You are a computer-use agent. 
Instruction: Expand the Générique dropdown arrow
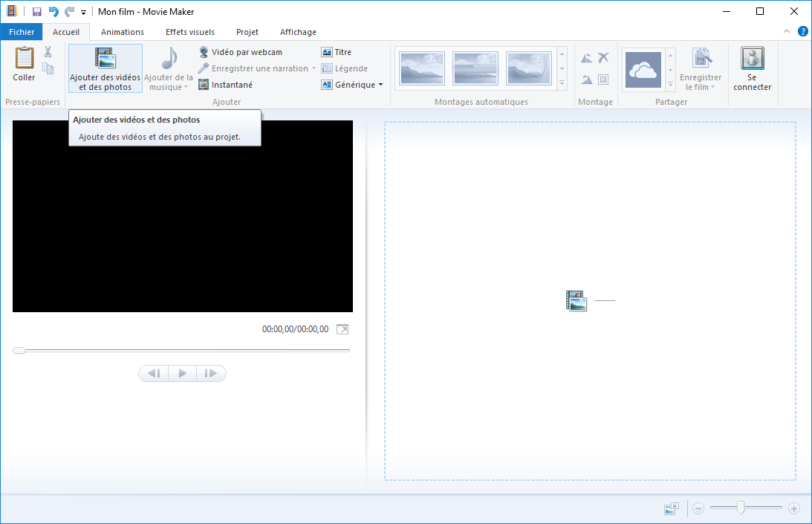point(380,85)
